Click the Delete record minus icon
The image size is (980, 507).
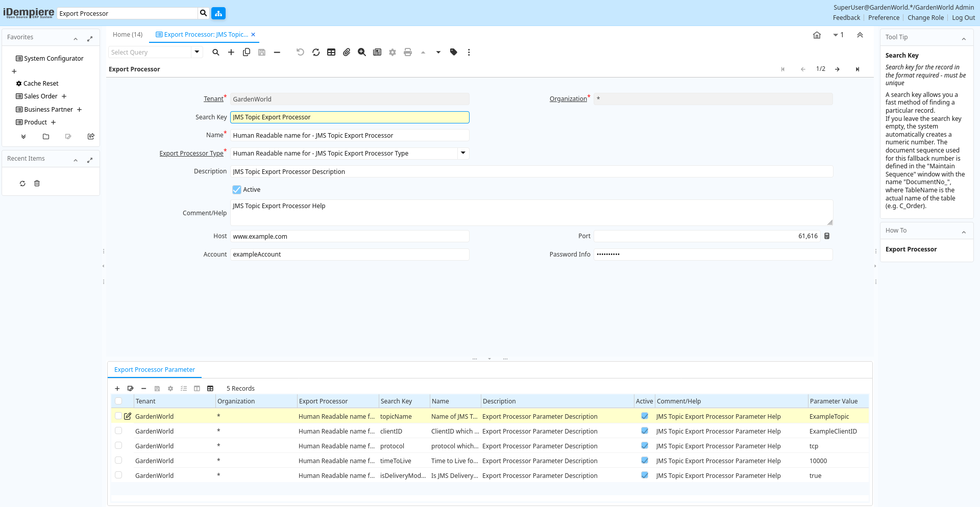[x=277, y=52]
